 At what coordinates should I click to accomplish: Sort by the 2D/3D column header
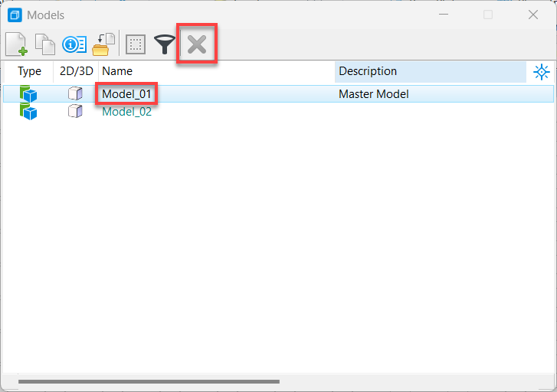coord(76,71)
